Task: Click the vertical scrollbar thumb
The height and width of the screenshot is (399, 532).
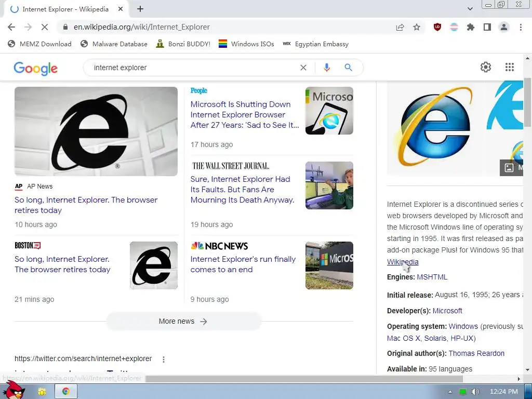Action: [528, 102]
